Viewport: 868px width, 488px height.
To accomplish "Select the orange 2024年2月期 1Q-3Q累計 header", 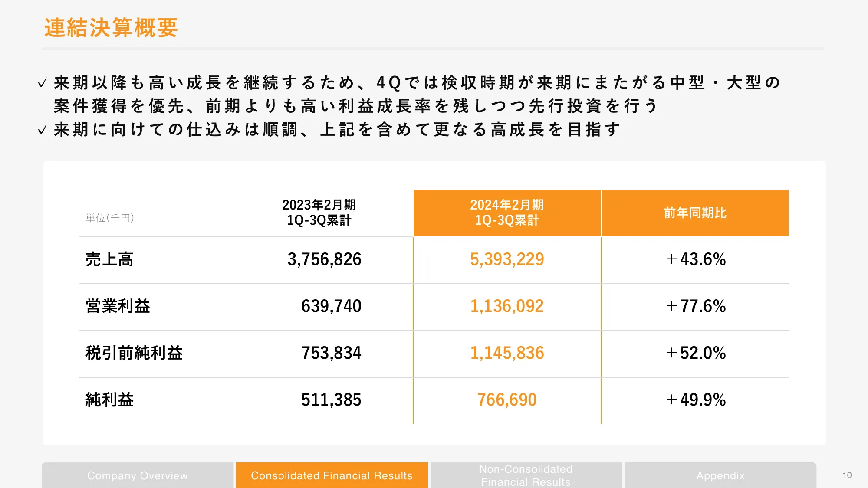I will point(507,213).
